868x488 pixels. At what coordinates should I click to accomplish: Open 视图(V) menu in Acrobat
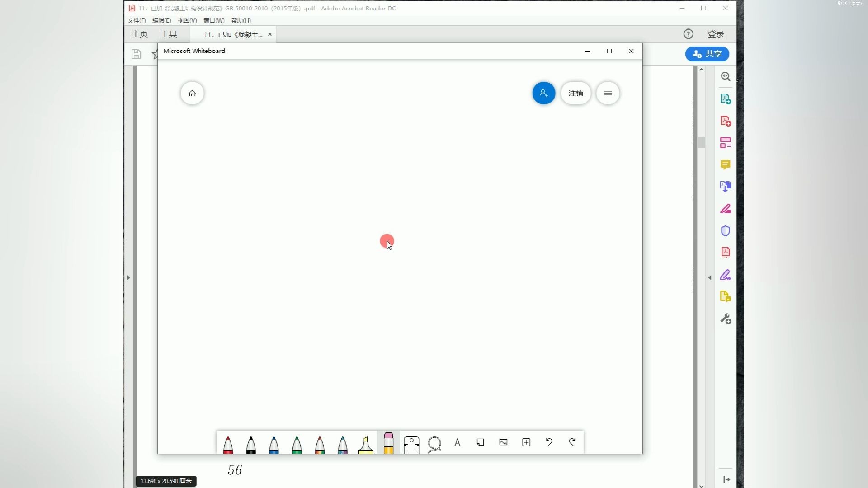(187, 20)
